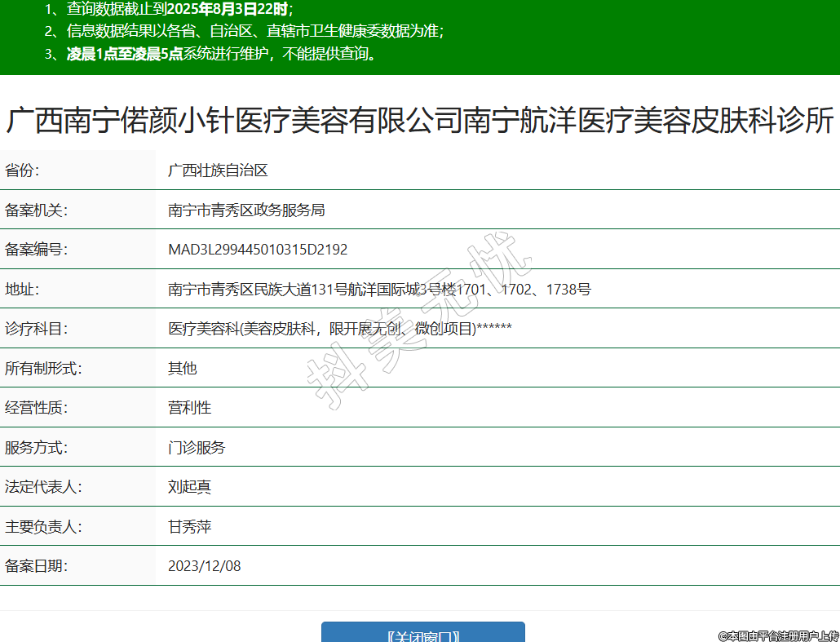
Task: Click the 本图由平台注册用户上传 watermark text
Action: click(x=778, y=635)
